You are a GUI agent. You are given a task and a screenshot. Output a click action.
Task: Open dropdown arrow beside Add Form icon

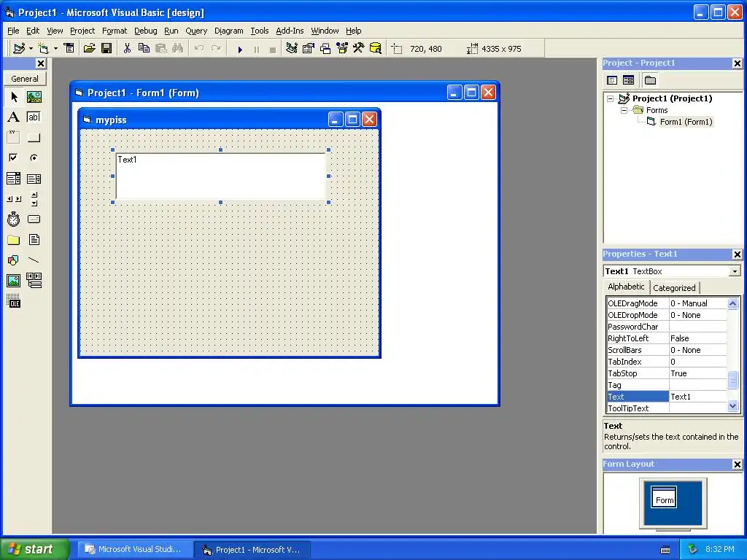coord(55,48)
